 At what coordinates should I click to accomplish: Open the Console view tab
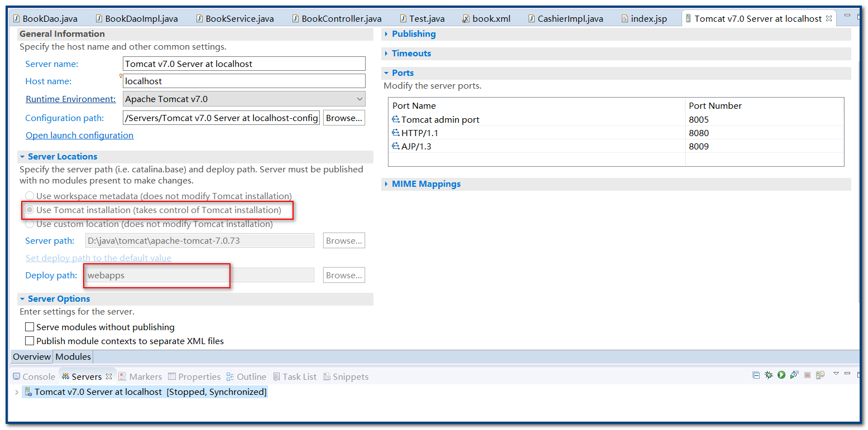click(33, 376)
